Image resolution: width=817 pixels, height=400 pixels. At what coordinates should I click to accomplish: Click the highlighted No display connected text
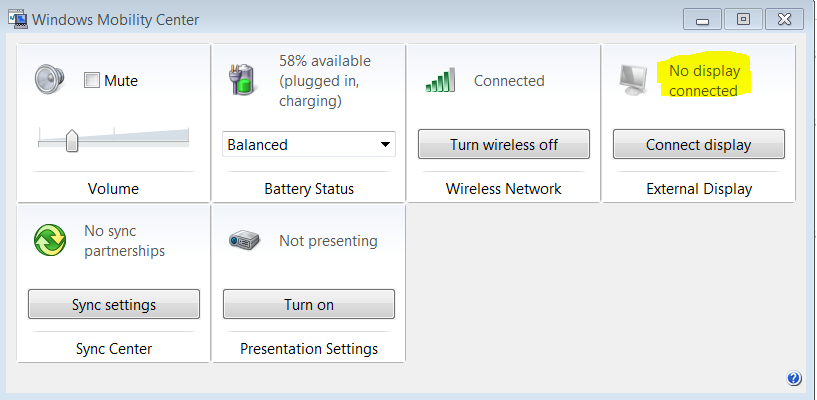(704, 81)
